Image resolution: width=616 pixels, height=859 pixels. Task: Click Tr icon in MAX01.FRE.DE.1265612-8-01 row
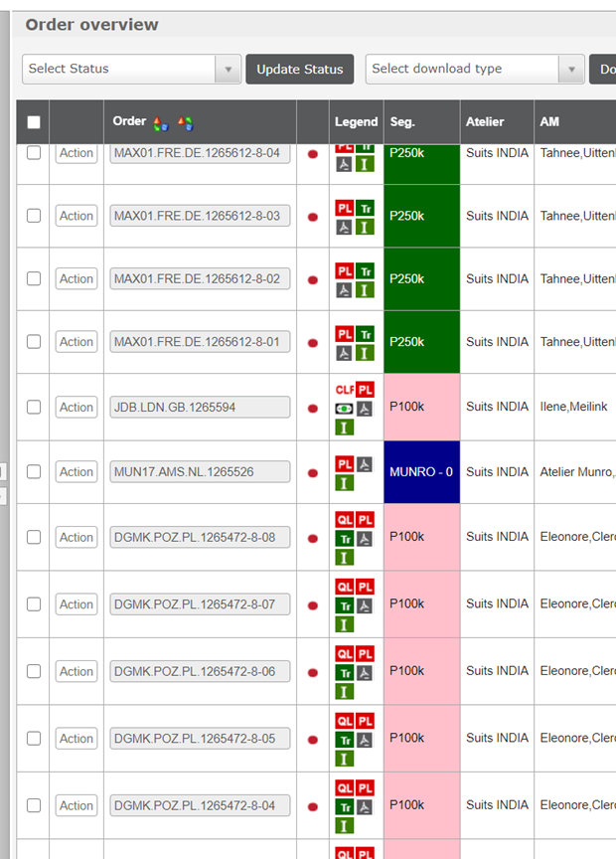coord(366,334)
